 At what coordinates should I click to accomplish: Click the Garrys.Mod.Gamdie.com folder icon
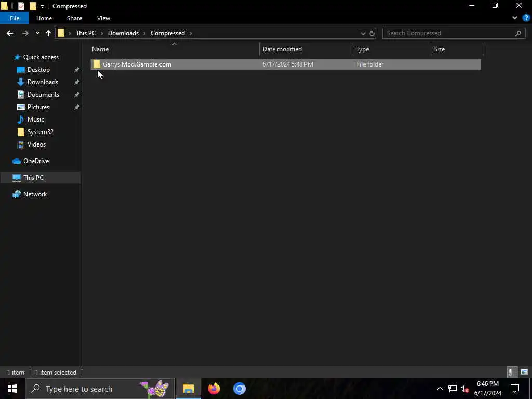97,64
